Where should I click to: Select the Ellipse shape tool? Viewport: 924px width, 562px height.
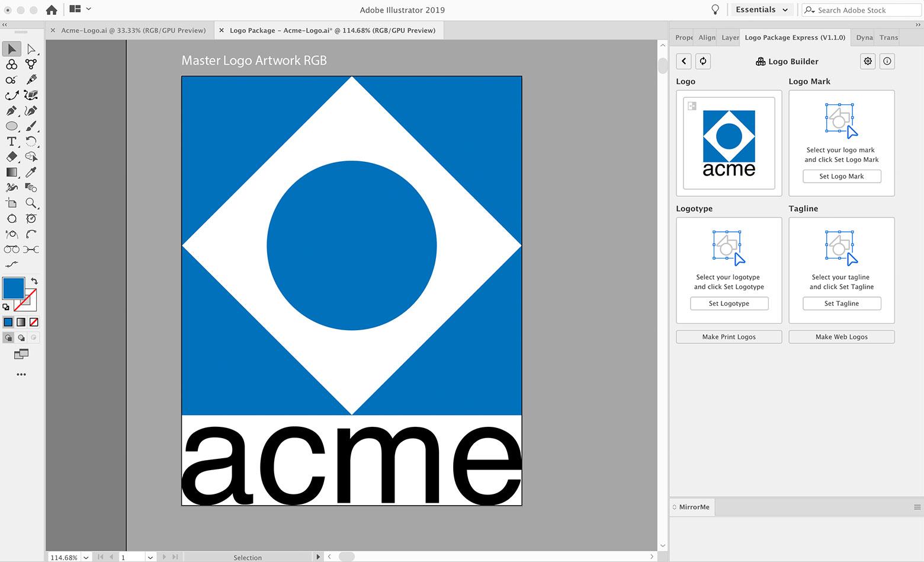coord(12,126)
